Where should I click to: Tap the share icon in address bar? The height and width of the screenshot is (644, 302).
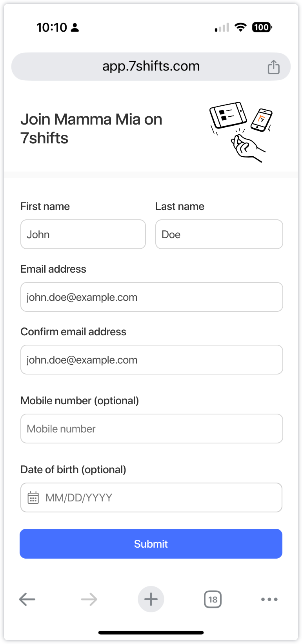(x=273, y=67)
